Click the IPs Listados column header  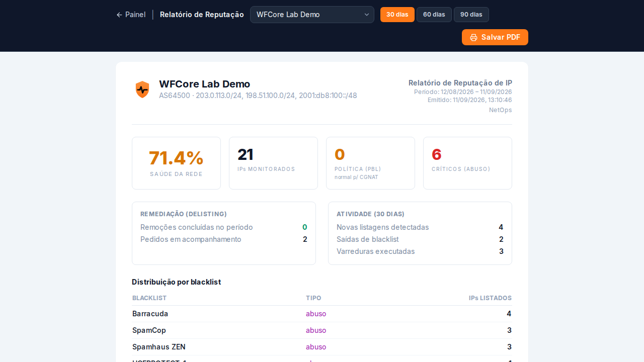[x=490, y=298]
